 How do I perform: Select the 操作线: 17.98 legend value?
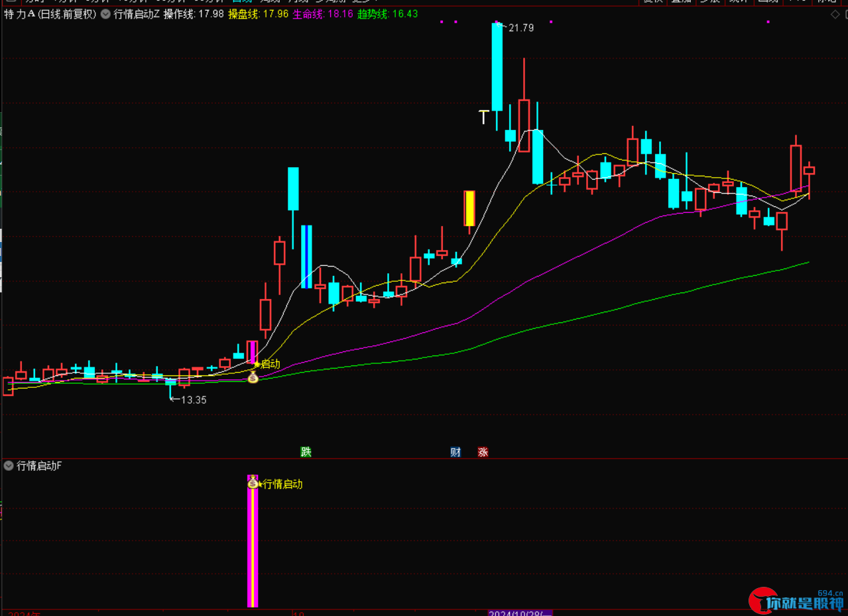194,14
